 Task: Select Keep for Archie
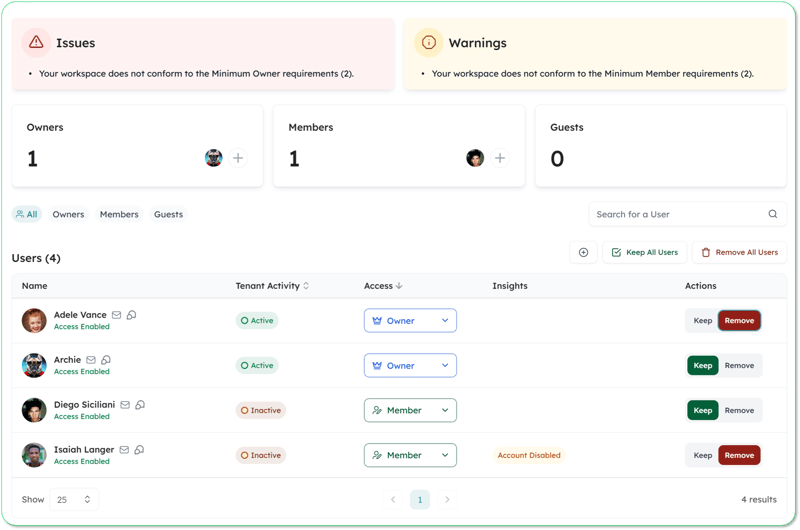pyautogui.click(x=703, y=365)
